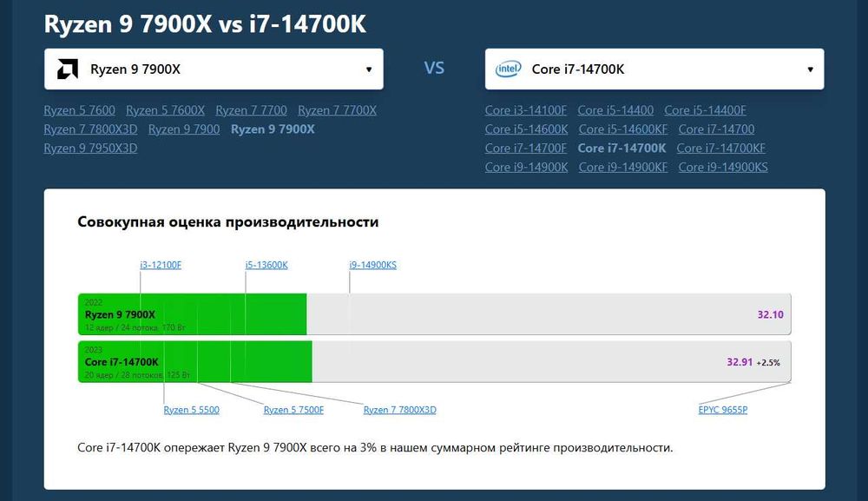The width and height of the screenshot is (868, 501).
Task: Click bold Ryzen 9 7900X in CPU list
Action: tap(273, 129)
